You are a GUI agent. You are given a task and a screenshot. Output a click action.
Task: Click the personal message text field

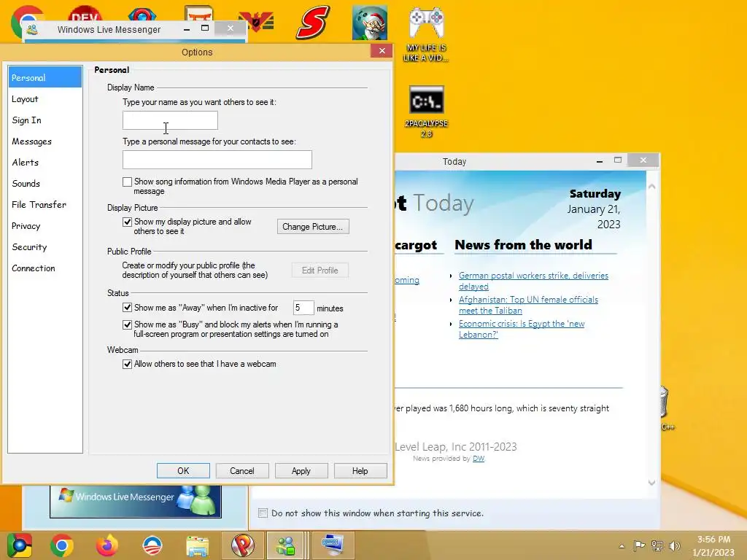217,160
